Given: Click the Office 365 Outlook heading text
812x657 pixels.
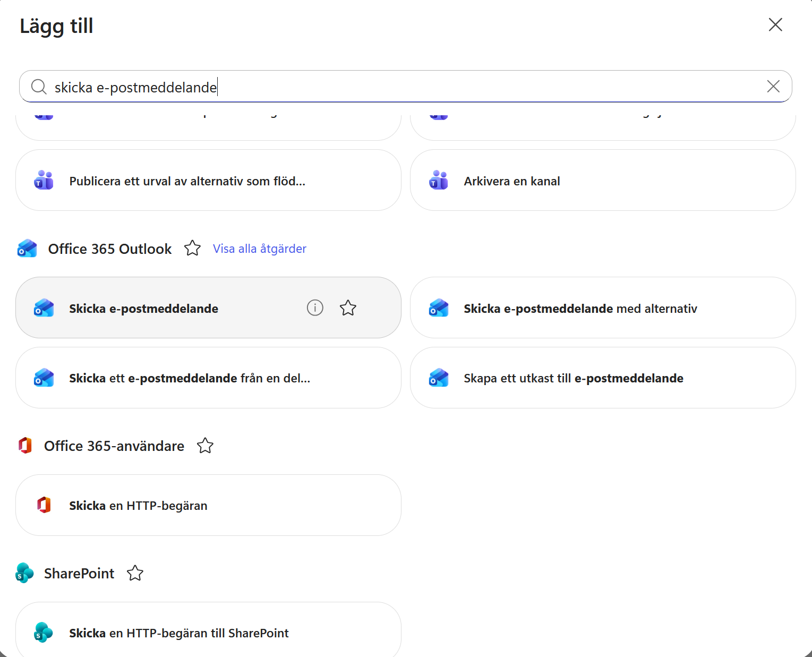Looking at the screenshot, I should tap(110, 249).
